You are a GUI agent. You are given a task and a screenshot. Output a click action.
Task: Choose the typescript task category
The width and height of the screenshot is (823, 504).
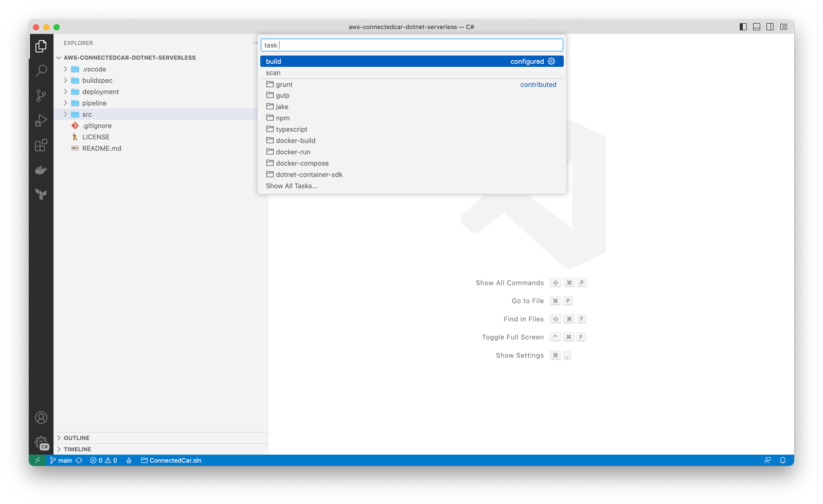click(x=412, y=129)
